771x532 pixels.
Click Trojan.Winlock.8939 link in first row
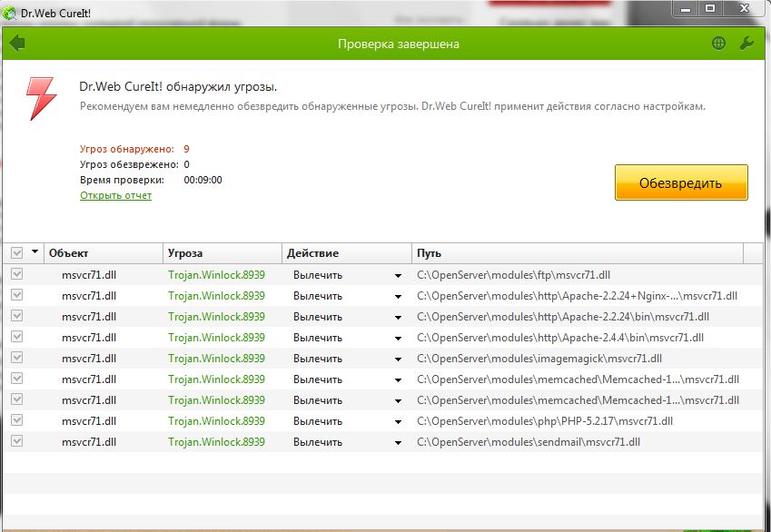216,274
